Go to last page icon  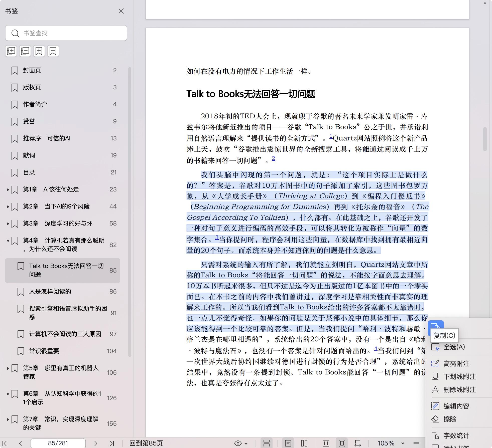pyautogui.click(x=112, y=443)
